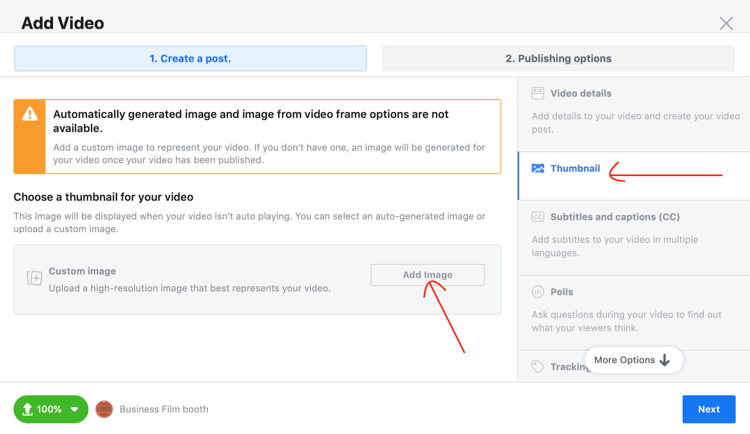Click the 'Automatically generated image' warning headline
Screen dimensions: 750x434
pyautogui.click(x=251, y=121)
